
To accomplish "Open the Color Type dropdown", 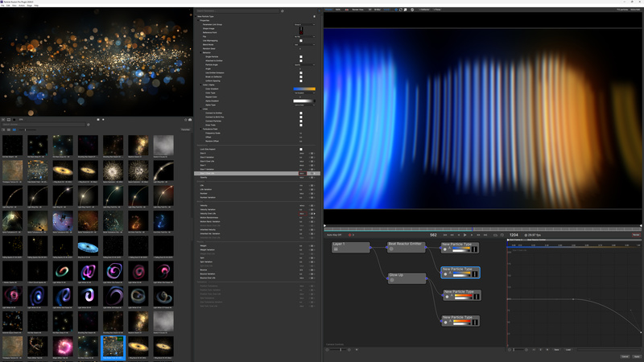I will 304,93.
